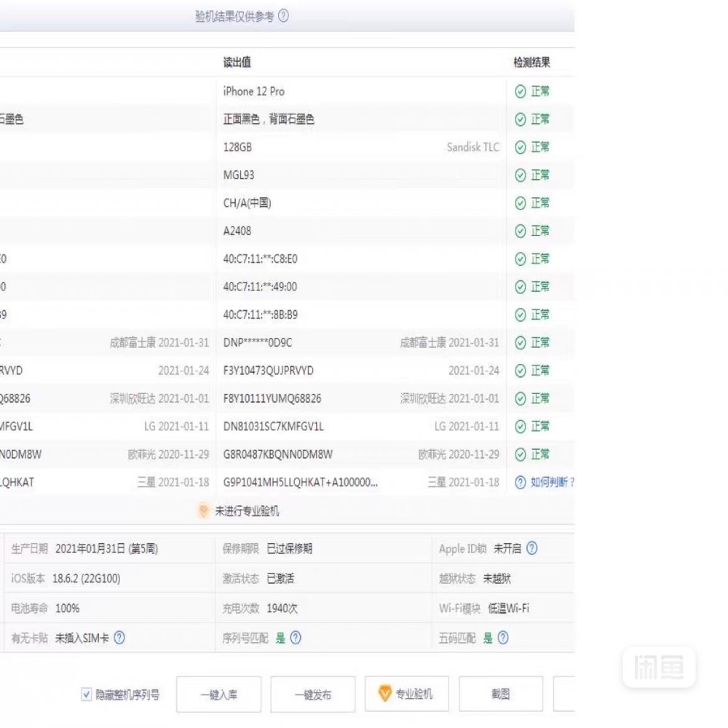
Task: Click 一键入库 button
Action: (x=218, y=695)
